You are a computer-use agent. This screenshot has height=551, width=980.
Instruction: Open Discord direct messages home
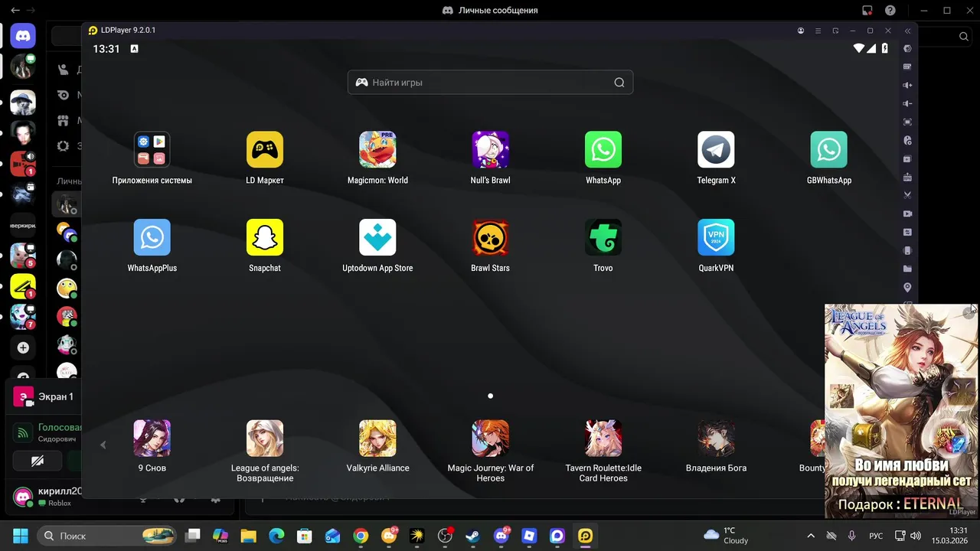click(23, 36)
